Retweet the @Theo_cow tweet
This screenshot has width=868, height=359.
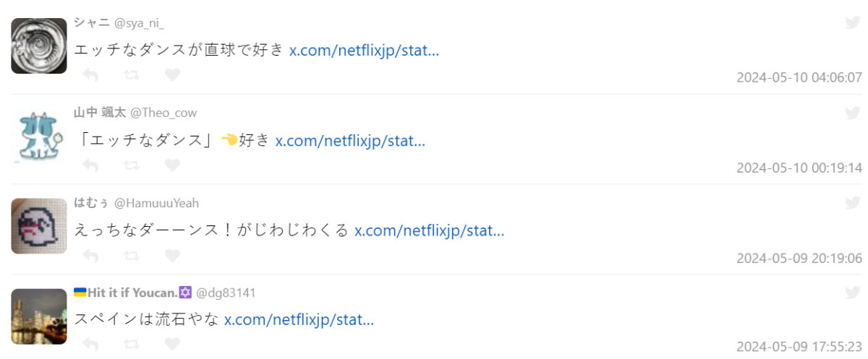(131, 165)
